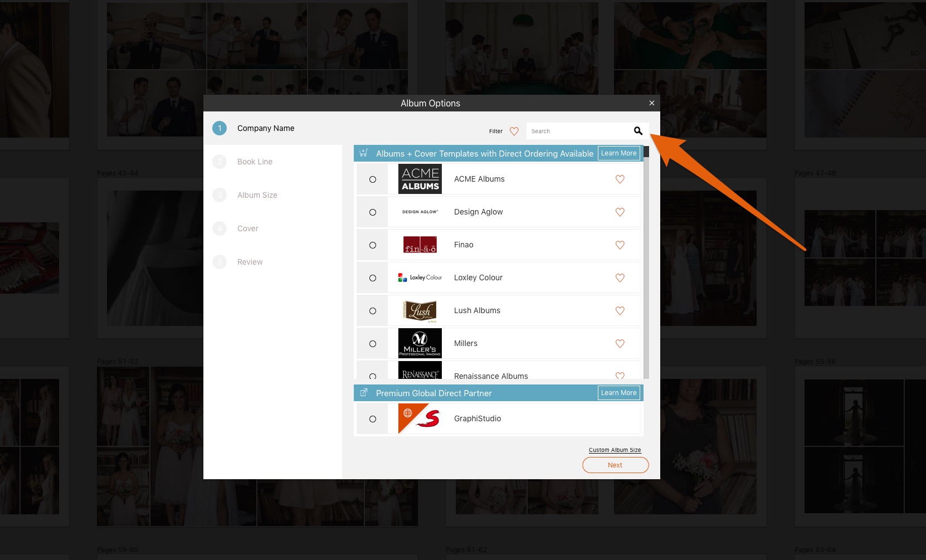Toggle the Filter favorites heart icon
This screenshot has height=560, width=926.
point(514,132)
